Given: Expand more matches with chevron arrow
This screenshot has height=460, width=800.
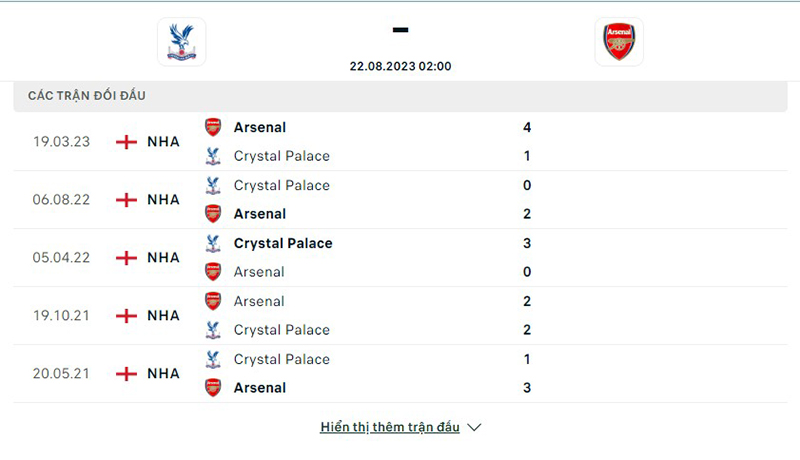Looking at the screenshot, I should [x=474, y=427].
